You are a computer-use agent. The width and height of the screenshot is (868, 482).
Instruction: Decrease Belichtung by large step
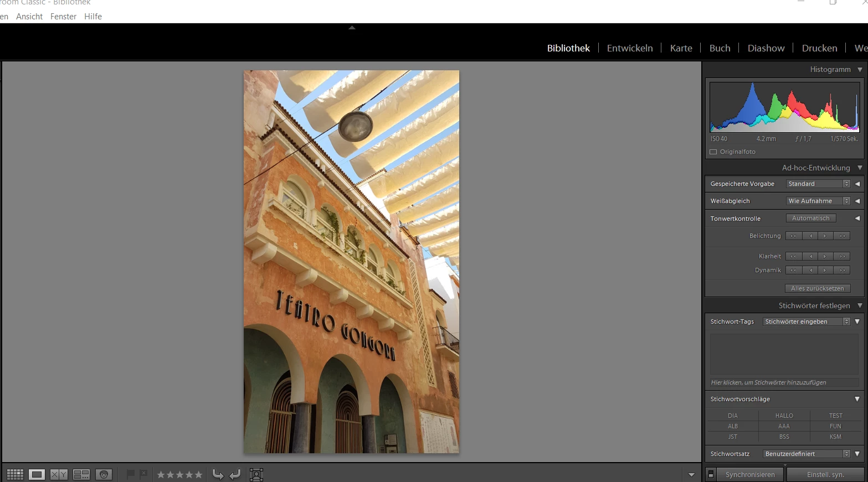793,236
